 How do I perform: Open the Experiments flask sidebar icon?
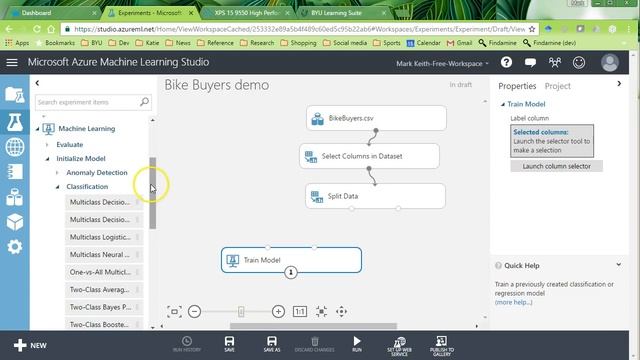click(15, 122)
